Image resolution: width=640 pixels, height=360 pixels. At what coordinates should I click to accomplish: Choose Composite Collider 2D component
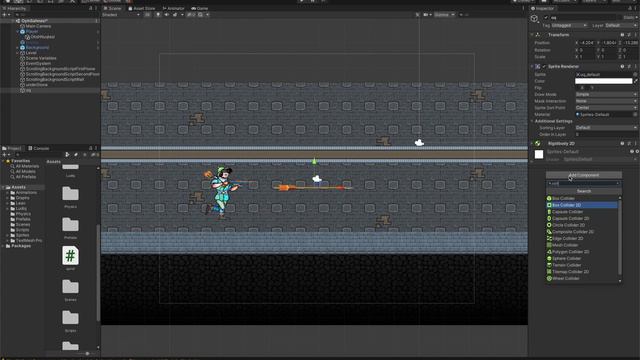pyautogui.click(x=582, y=232)
